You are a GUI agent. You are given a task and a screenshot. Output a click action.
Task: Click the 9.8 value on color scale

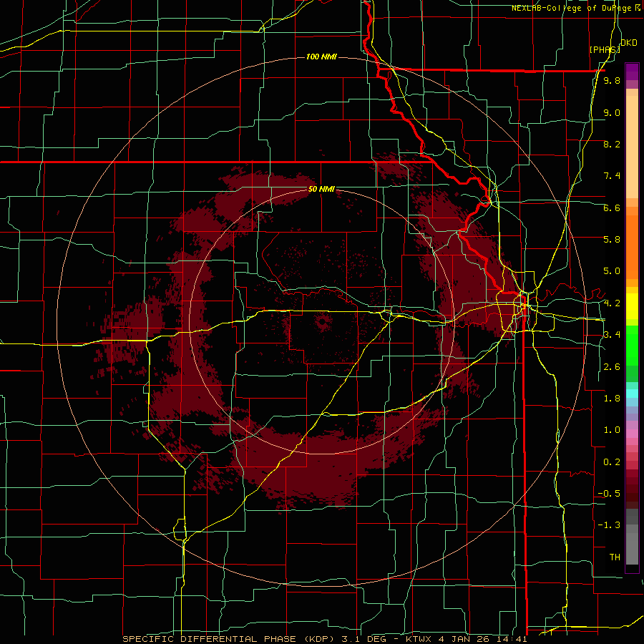(612, 81)
